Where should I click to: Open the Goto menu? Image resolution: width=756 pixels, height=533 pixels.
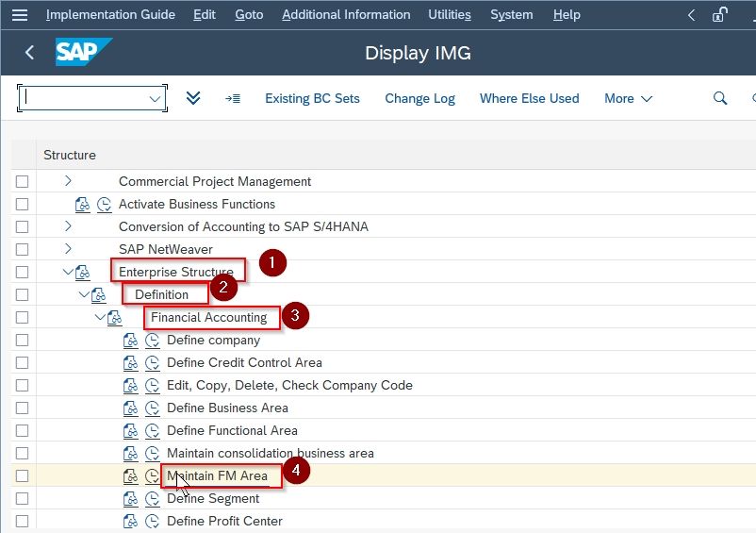pyautogui.click(x=249, y=15)
